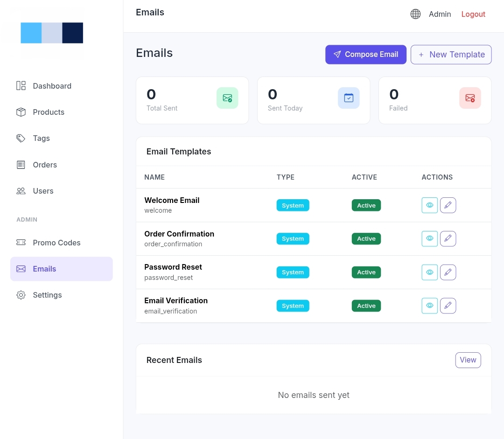The width and height of the screenshot is (504, 439).
Task: Navigate to Orders page
Action: 62,165
